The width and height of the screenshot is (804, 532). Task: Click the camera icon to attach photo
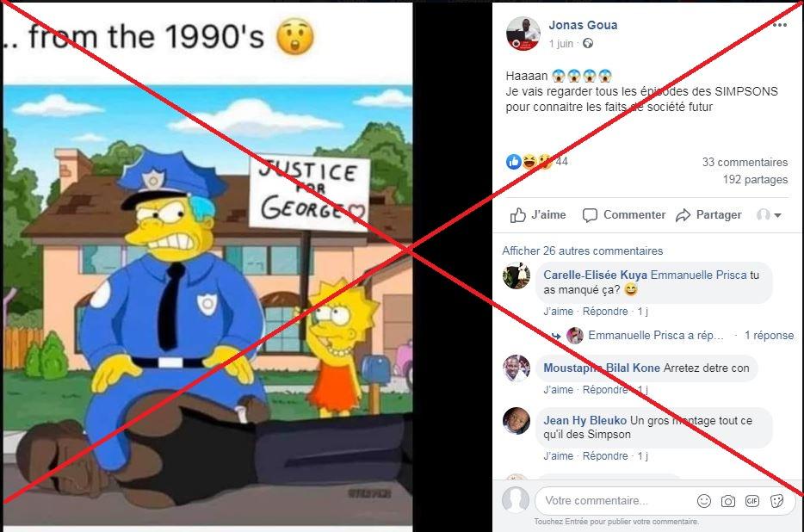727,501
